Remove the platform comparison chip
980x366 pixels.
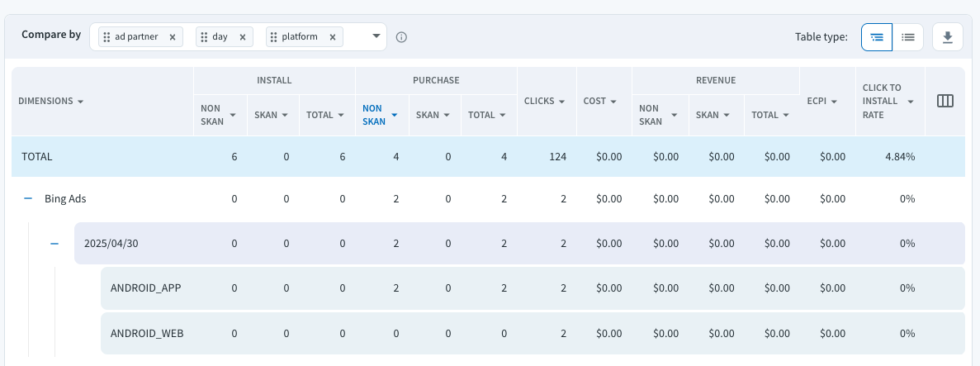click(333, 37)
